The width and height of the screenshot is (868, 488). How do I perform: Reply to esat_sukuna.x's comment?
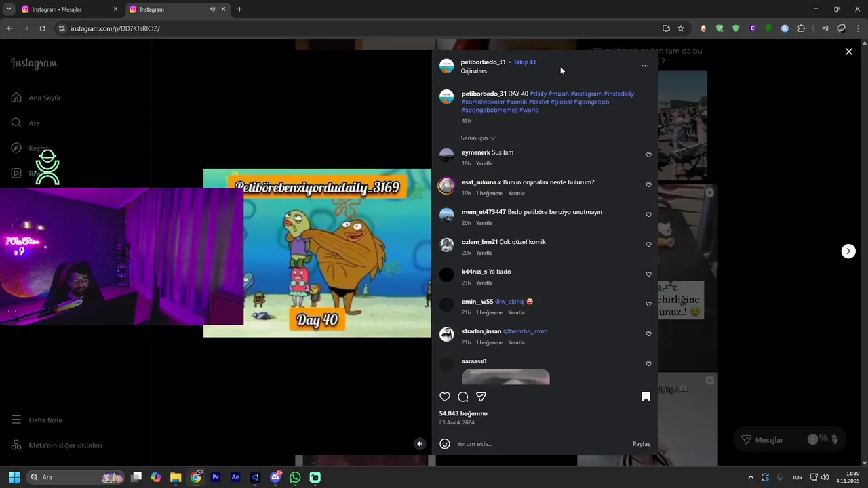click(x=517, y=194)
